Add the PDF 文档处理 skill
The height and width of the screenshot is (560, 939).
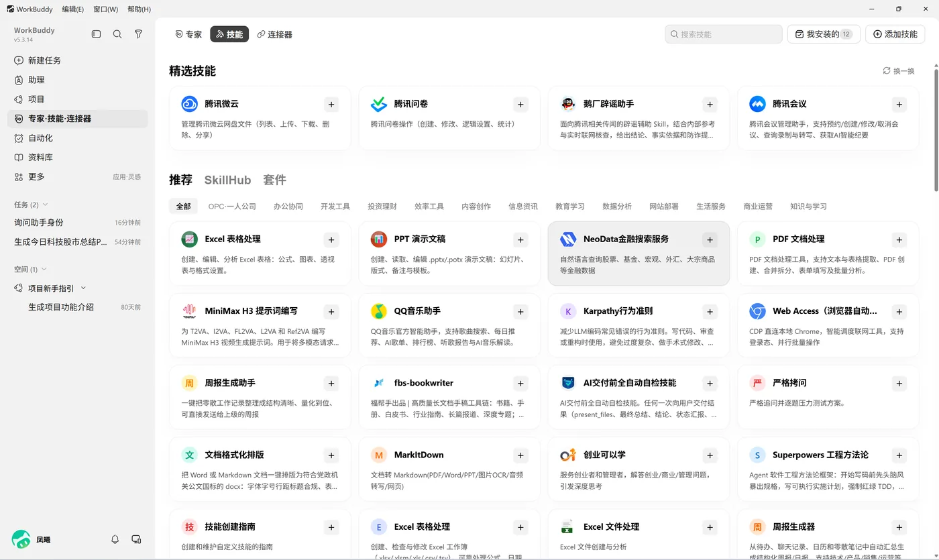899,239
